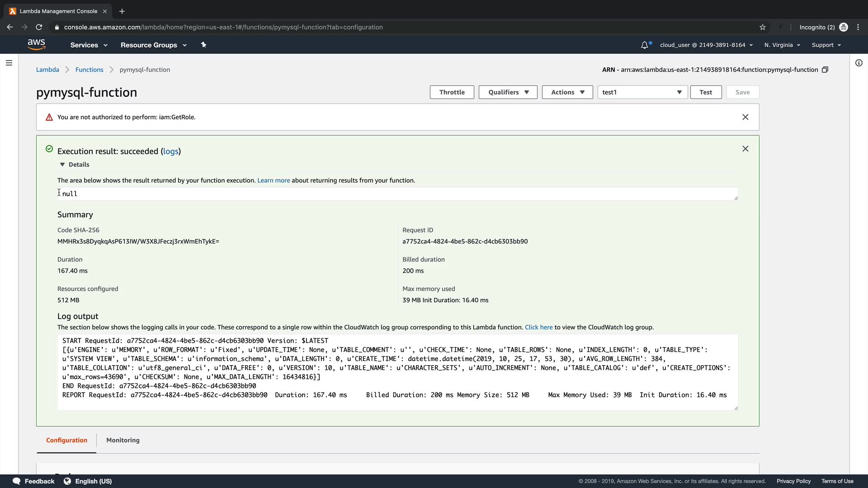Open the test1 test event selector
The image size is (868, 488).
pos(642,92)
